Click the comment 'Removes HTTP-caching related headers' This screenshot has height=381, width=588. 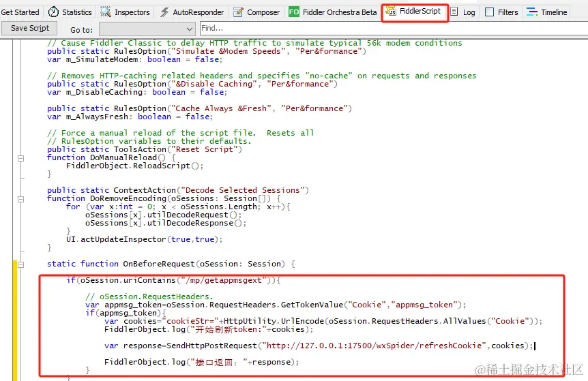pyautogui.click(x=262, y=76)
